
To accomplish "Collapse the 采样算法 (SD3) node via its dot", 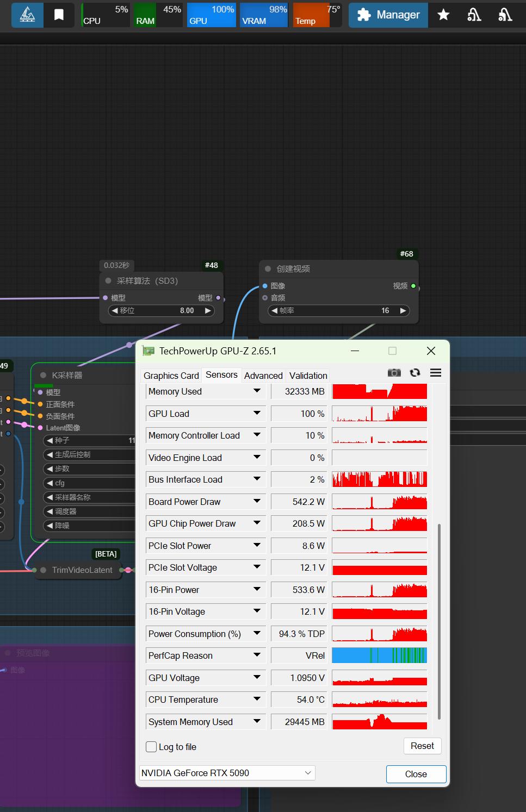I will point(108,280).
